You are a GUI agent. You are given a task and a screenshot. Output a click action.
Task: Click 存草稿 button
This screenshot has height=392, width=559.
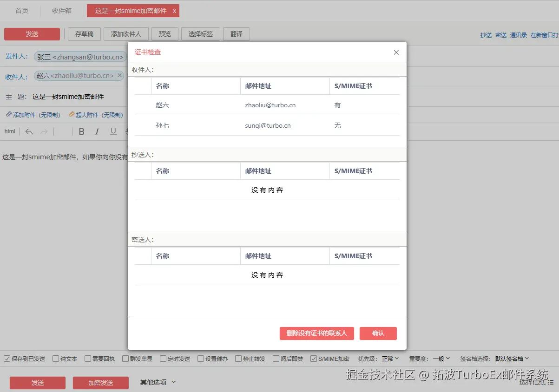(85, 34)
